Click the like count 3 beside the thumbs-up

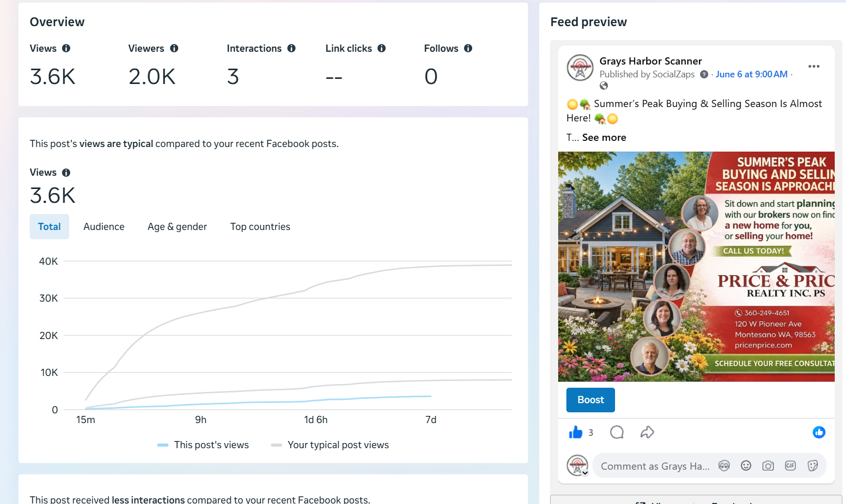[590, 433]
